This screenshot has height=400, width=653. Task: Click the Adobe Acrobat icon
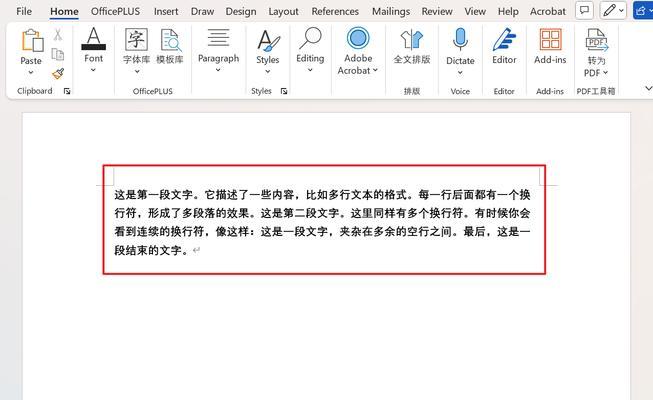358,38
